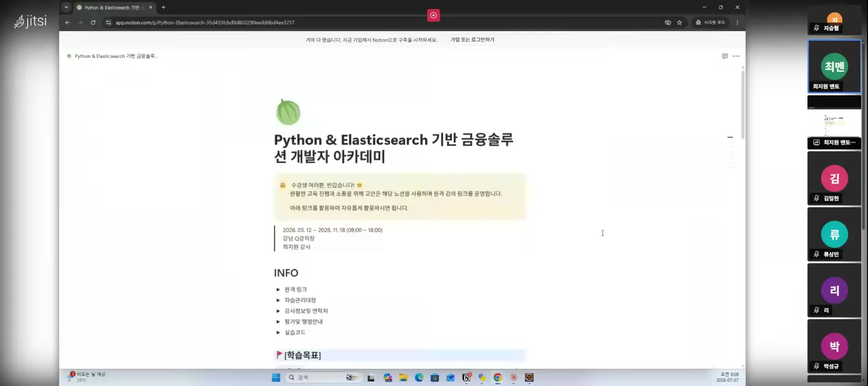Click muted mic icon on 류상민 tile
868x386 pixels.
point(816,254)
